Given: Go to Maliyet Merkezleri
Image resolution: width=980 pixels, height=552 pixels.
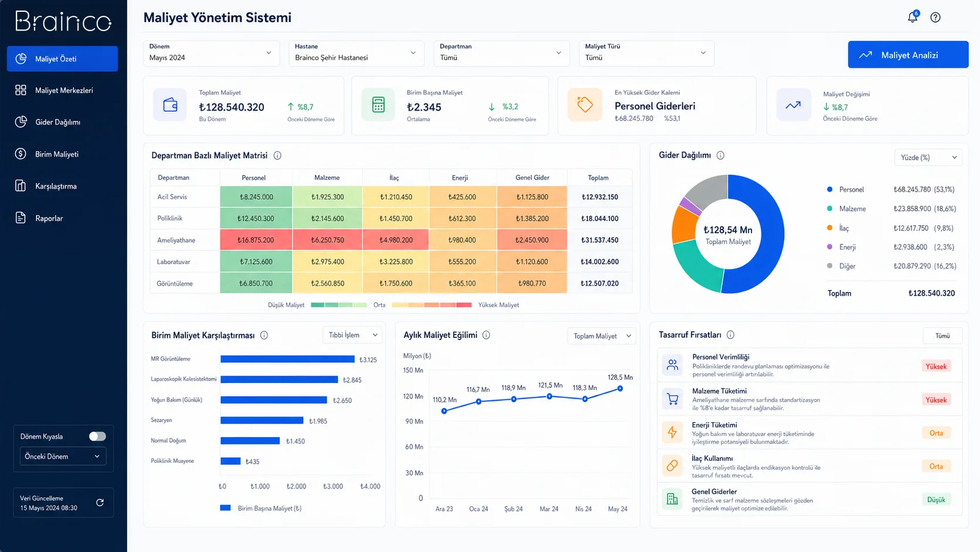Looking at the screenshot, I should (62, 90).
